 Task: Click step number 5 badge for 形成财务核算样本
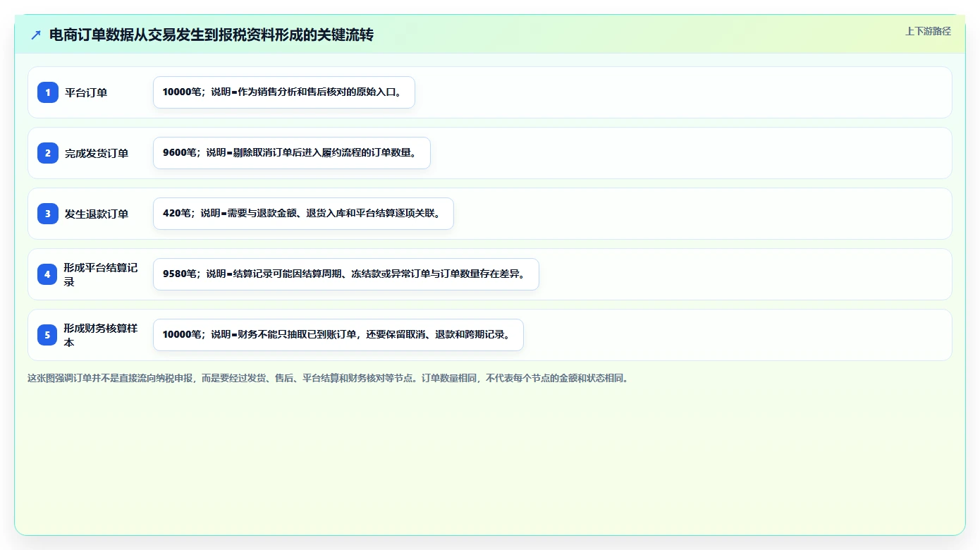coord(48,335)
